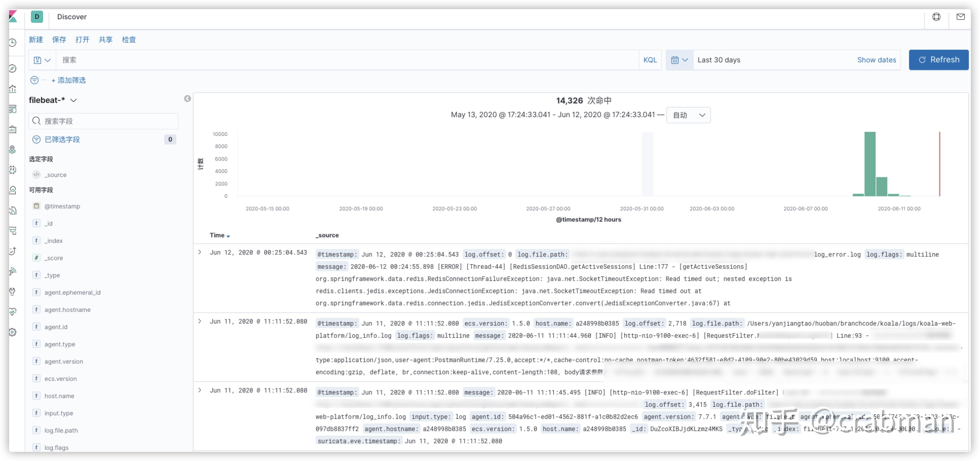Click the help icon in the top bar

pos(937,17)
